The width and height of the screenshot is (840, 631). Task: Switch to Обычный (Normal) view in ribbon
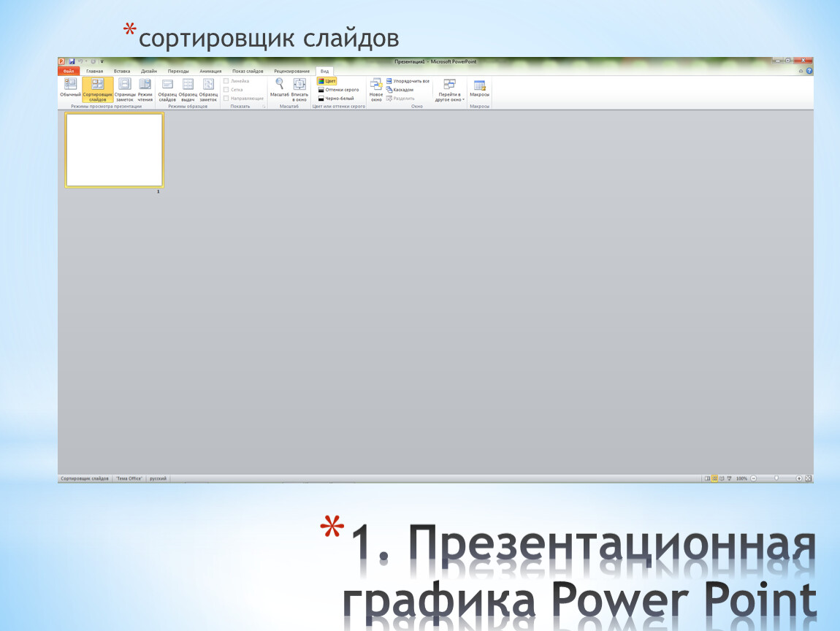(70, 88)
